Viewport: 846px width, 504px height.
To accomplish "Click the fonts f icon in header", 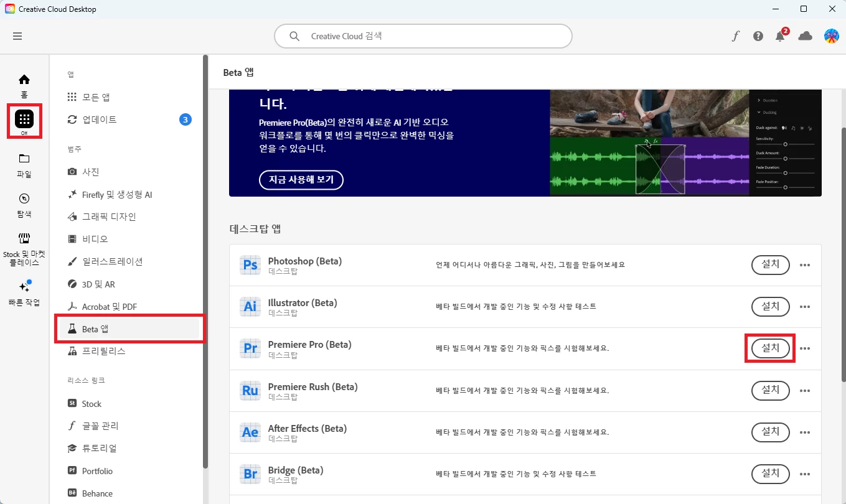I will [x=735, y=36].
